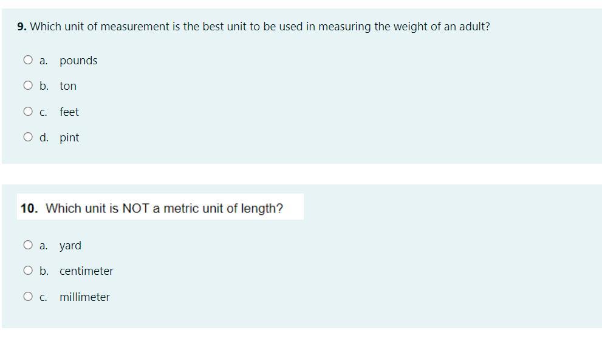Click the 'a.' letter beside pounds
Image resolution: width=602 pixels, height=364 pixels.
coord(43,61)
